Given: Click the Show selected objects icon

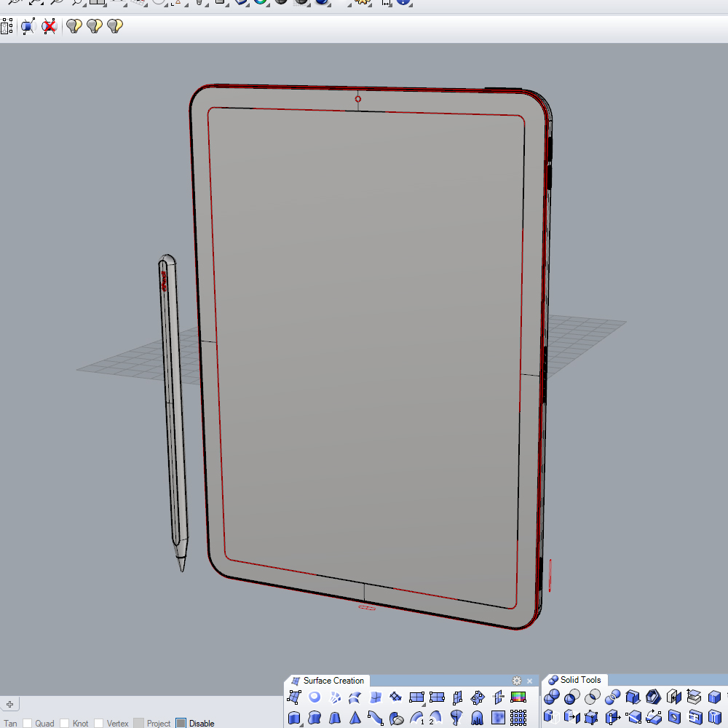Looking at the screenshot, I should pos(28,26).
